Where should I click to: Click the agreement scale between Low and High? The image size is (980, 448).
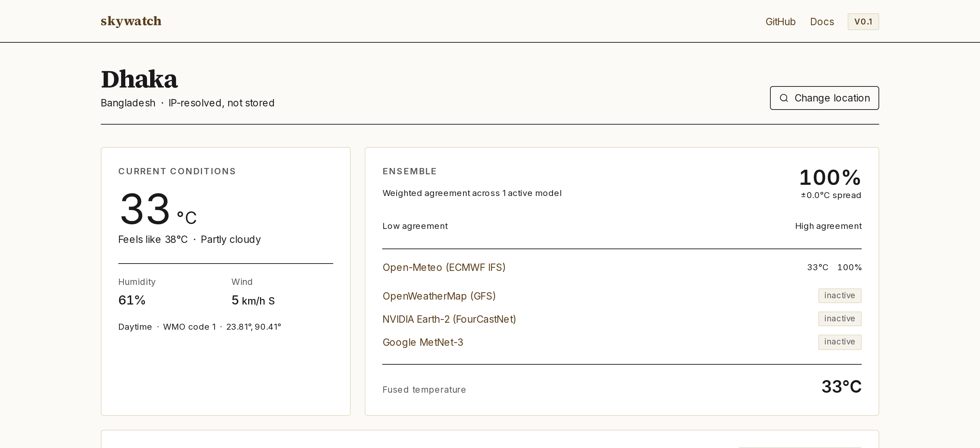(x=621, y=226)
